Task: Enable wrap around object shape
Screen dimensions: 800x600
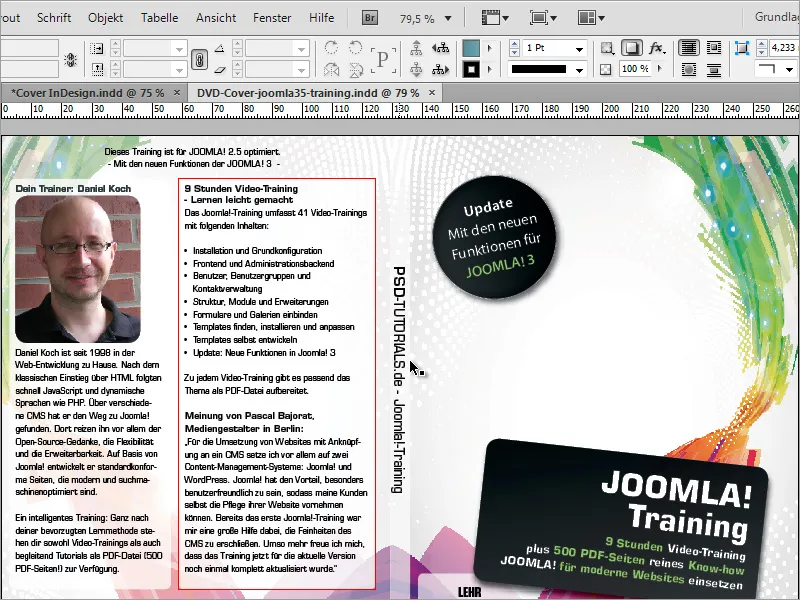Action: pos(689,69)
